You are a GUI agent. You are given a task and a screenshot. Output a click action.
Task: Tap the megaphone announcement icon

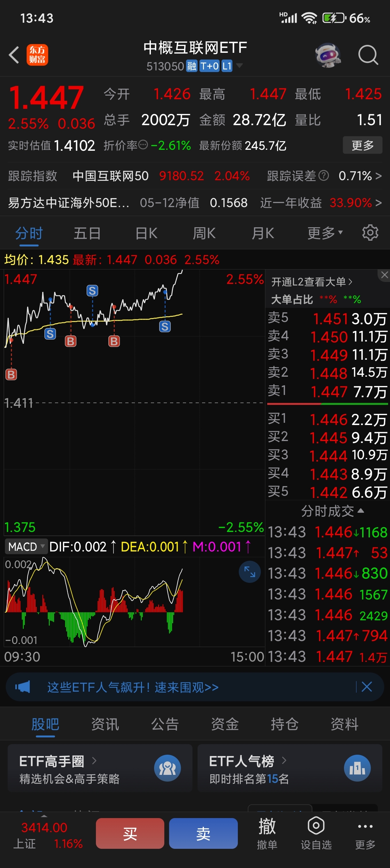pos(23,687)
